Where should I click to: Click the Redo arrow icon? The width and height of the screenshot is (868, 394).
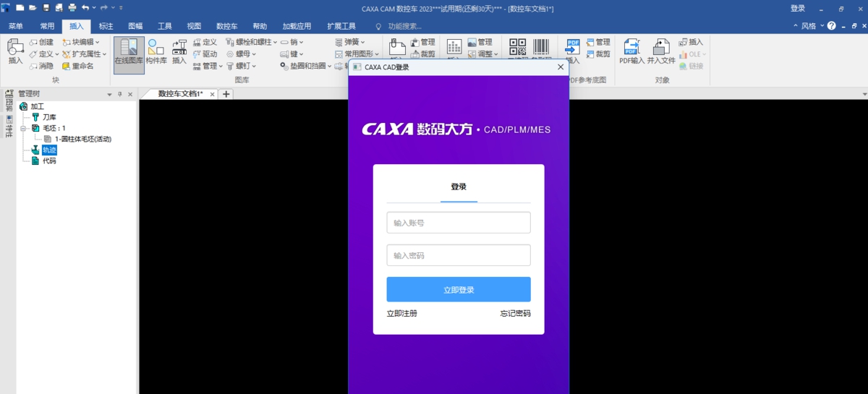click(104, 7)
